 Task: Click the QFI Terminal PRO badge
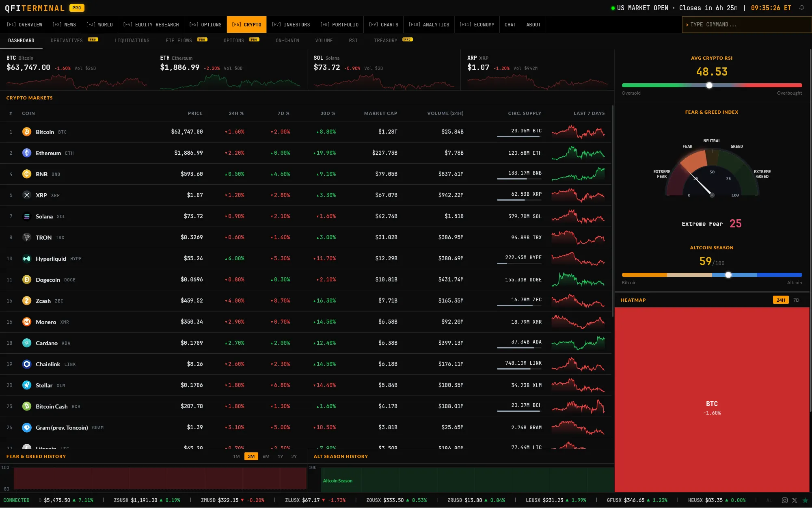(76, 8)
